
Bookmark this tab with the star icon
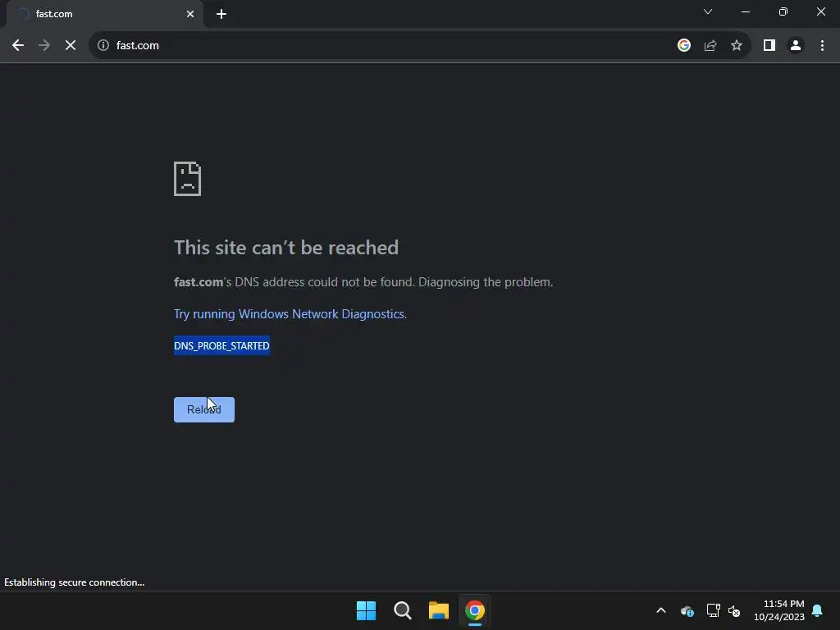click(737, 46)
